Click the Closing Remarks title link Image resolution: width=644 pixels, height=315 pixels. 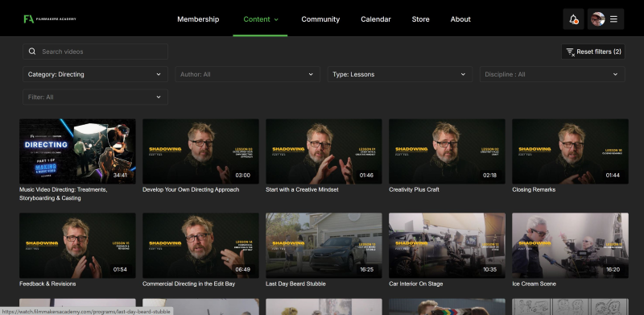point(534,189)
